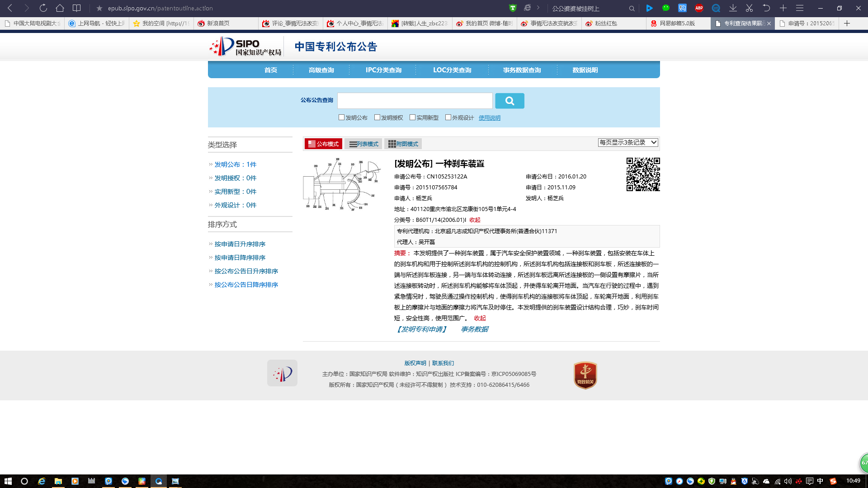Check the 实用新型 checkbox
868x488 pixels.
[412, 117]
